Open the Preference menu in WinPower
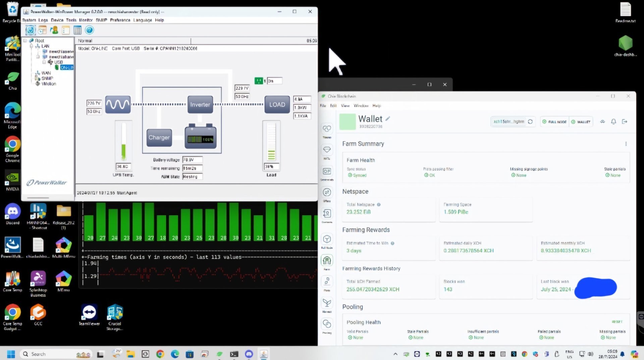 click(120, 20)
